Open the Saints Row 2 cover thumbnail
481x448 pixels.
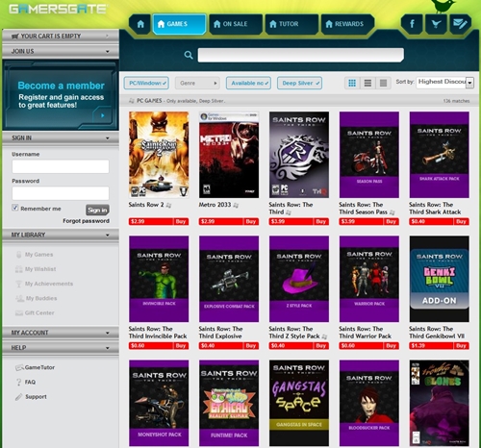click(159, 155)
